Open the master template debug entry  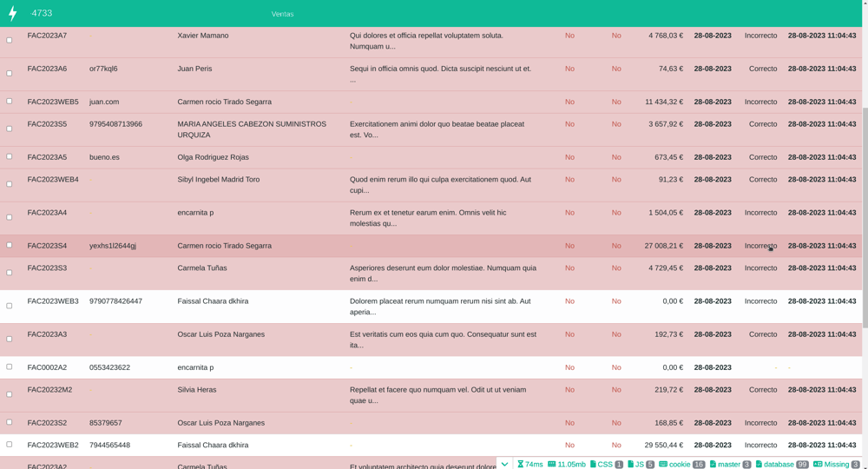730,464
